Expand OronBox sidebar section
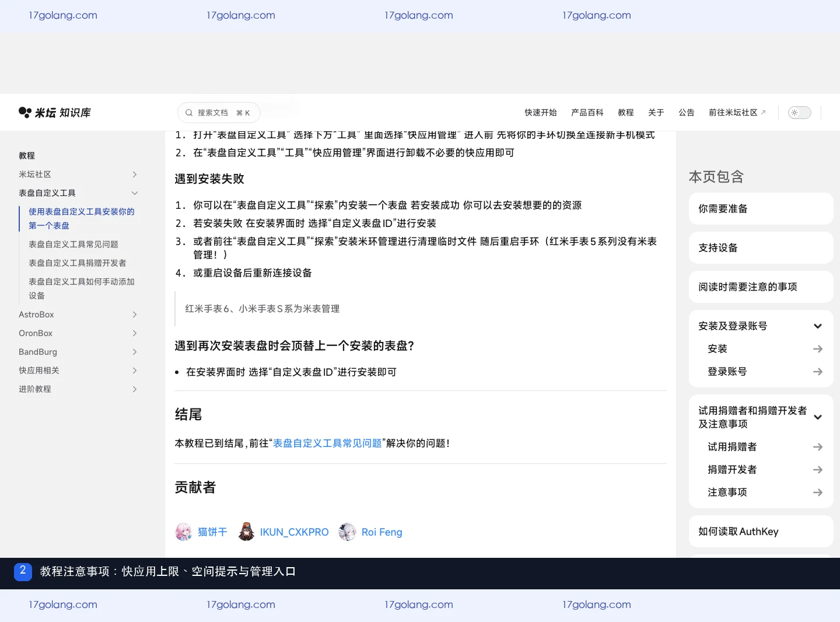Viewport: 840px width, 622px height. point(135,333)
